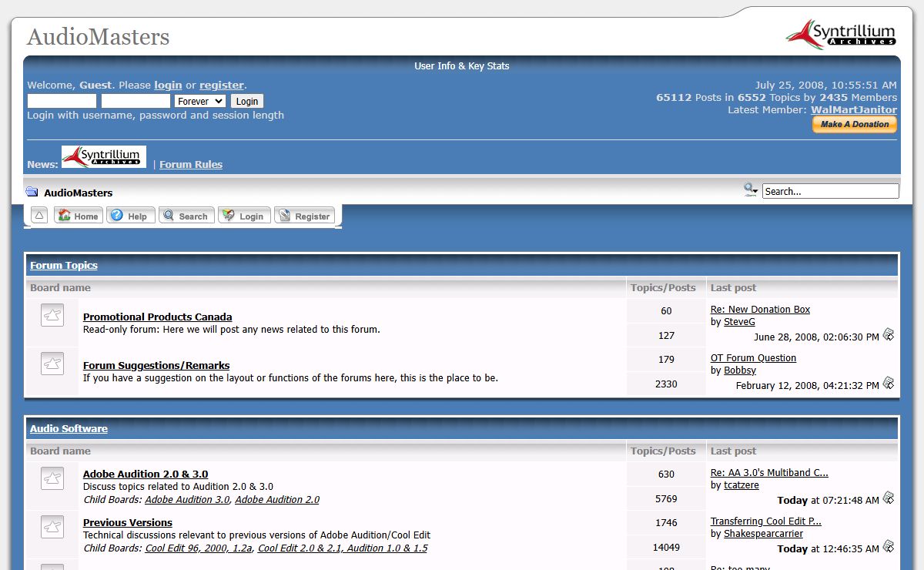View SteveG's profile
The width and height of the screenshot is (924, 570).
(739, 321)
